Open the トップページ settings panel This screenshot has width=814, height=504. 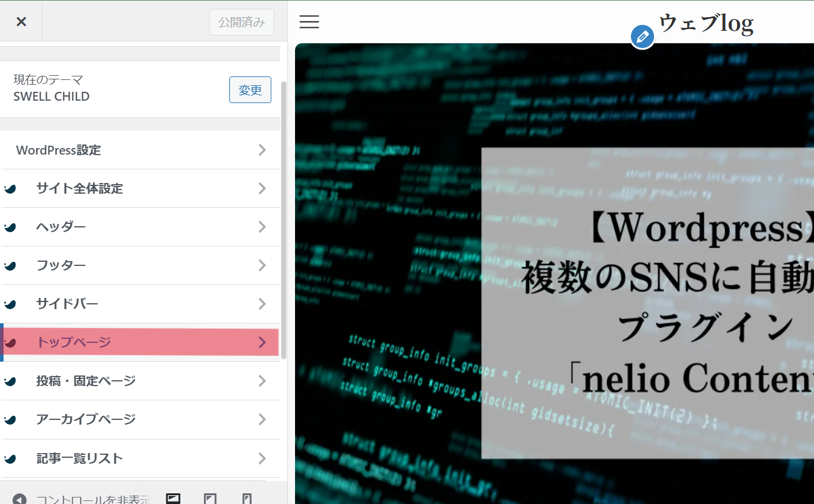[140, 342]
